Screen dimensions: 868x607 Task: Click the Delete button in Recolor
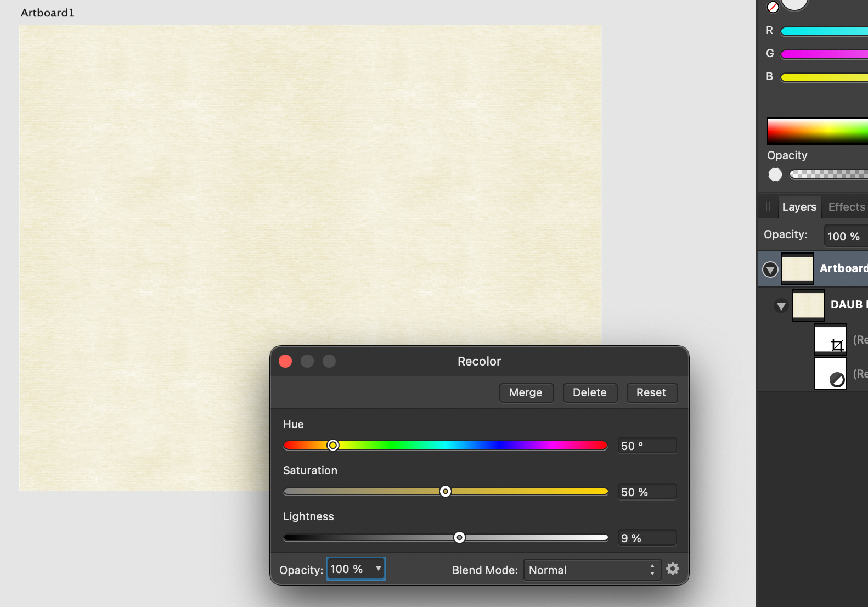click(590, 392)
